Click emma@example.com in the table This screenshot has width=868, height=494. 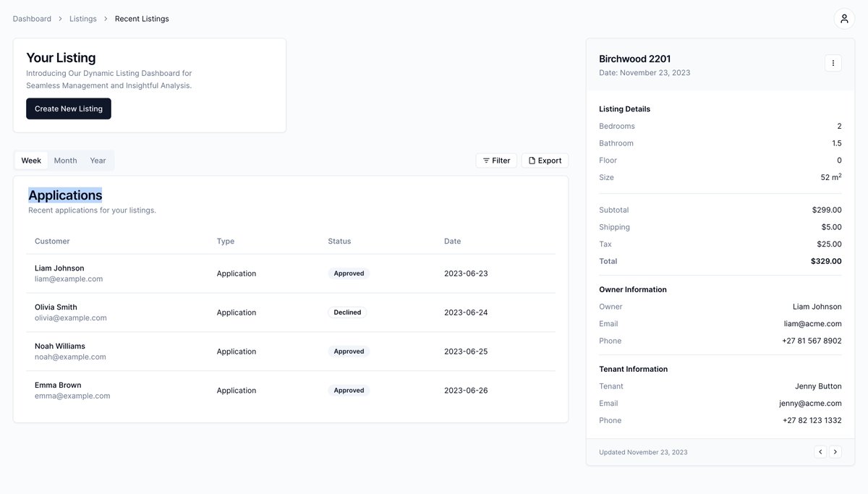click(x=72, y=395)
